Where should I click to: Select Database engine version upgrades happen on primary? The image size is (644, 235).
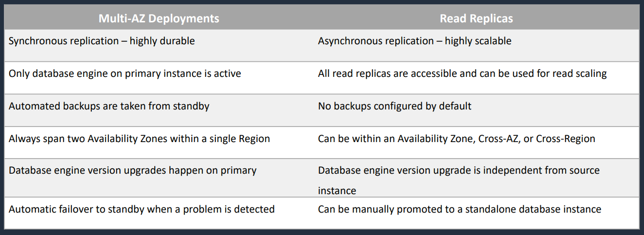(x=132, y=170)
